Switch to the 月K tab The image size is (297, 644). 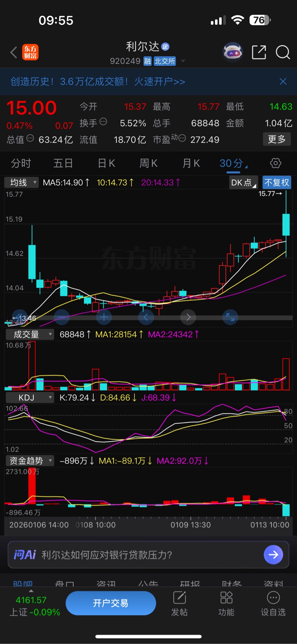click(191, 163)
